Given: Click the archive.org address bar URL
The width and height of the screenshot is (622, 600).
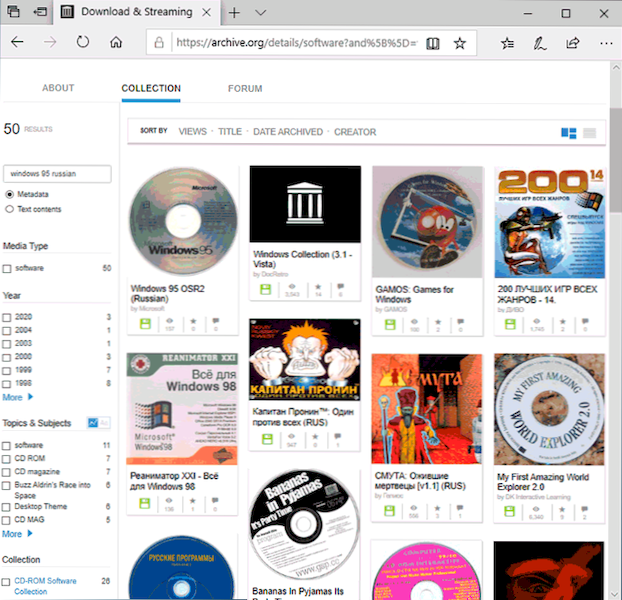Looking at the screenshot, I should click(296, 42).
